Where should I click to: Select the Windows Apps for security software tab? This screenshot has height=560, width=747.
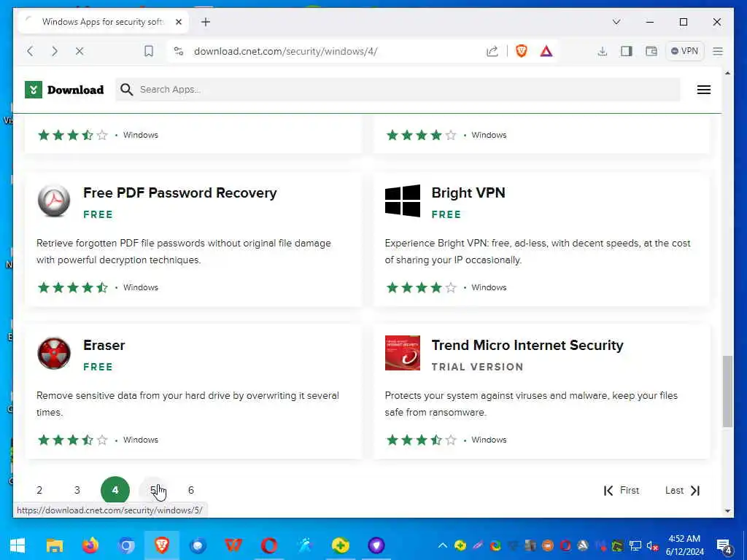point(103,22)
